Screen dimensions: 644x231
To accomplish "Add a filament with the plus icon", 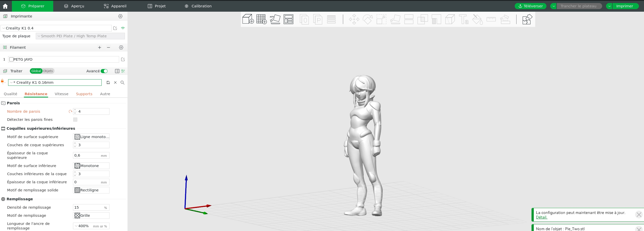I will click(x=100, y=47).
